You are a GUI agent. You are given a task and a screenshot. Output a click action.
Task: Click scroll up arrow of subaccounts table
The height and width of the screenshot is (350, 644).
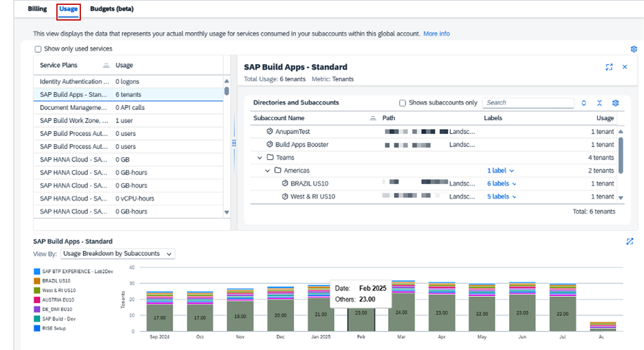coord(621,132)
